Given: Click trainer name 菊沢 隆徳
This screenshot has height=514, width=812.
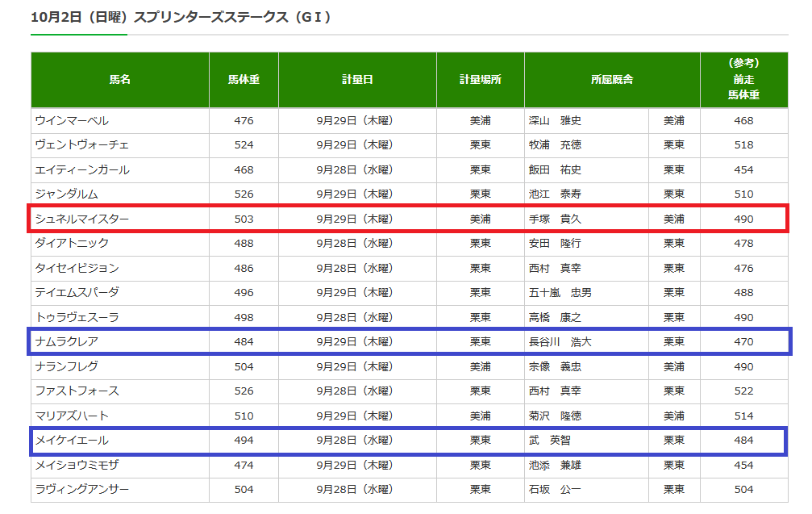Looking at the screenshot, I should 555,416.
